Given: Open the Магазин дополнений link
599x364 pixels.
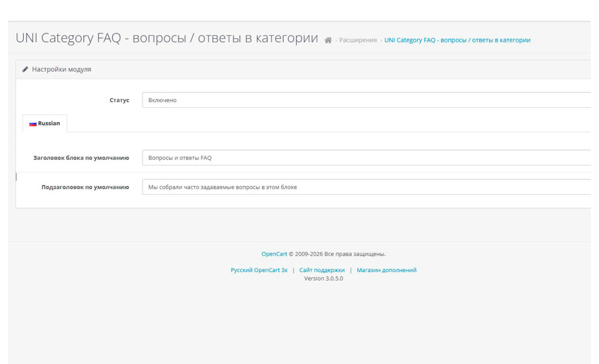Looking at the screenshot, I should pos(387,270).
